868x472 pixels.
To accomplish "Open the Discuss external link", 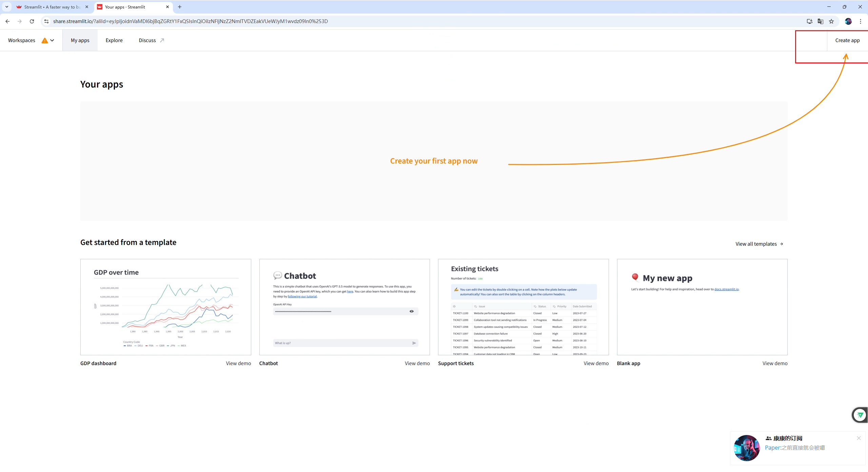I will [152, 40].
